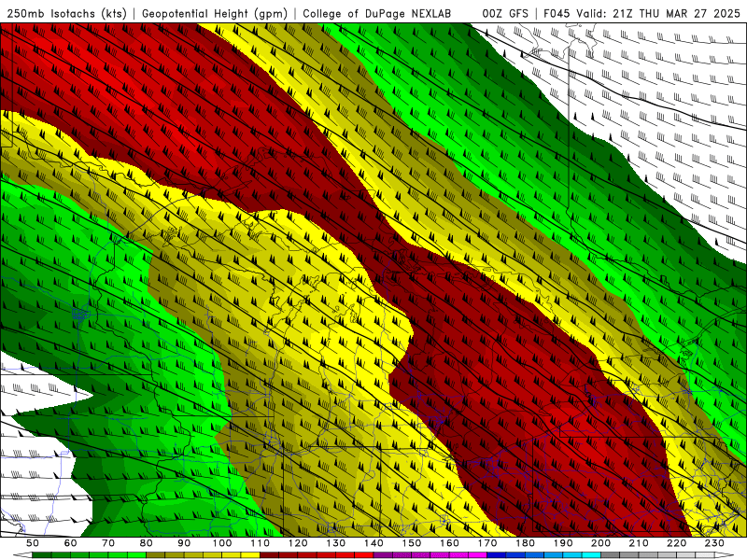Click the olive swatch between 80 and 90
The image size is (747, 560).
(x=156, y=555)
